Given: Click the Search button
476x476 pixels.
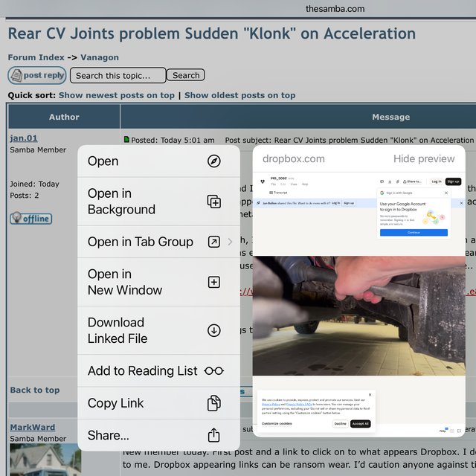Looking at the screenshot, I should point(186,75).
